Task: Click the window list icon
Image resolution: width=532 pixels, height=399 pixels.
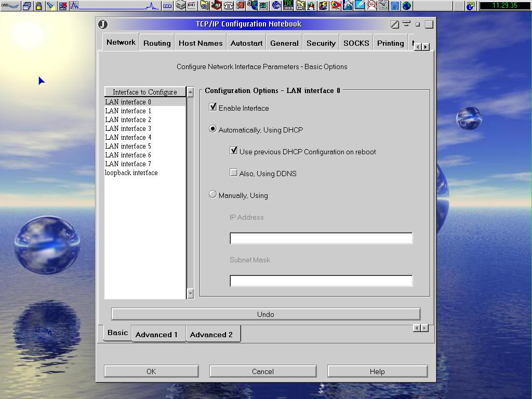Action: pyautogui.click(x=27, y=6)
